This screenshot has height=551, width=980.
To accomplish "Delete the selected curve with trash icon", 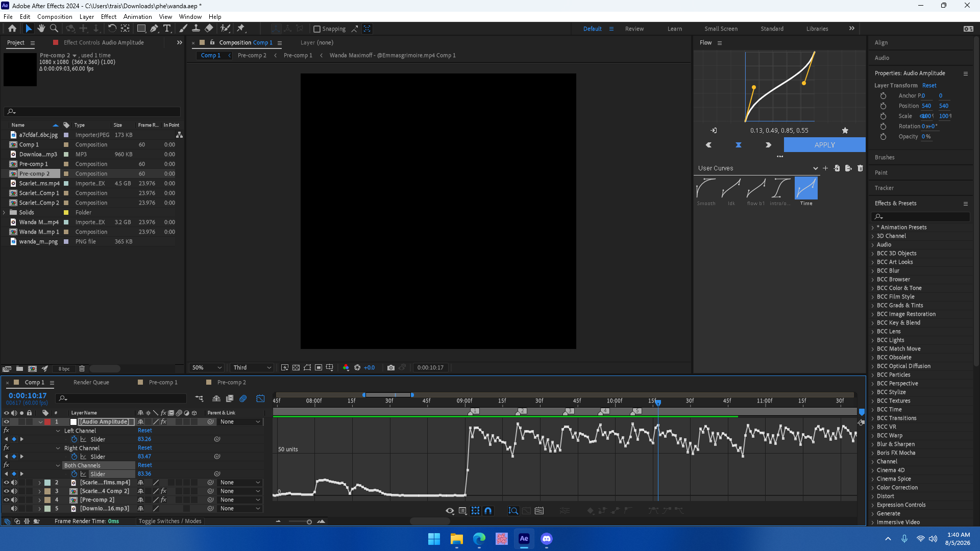I will (860, 168).
